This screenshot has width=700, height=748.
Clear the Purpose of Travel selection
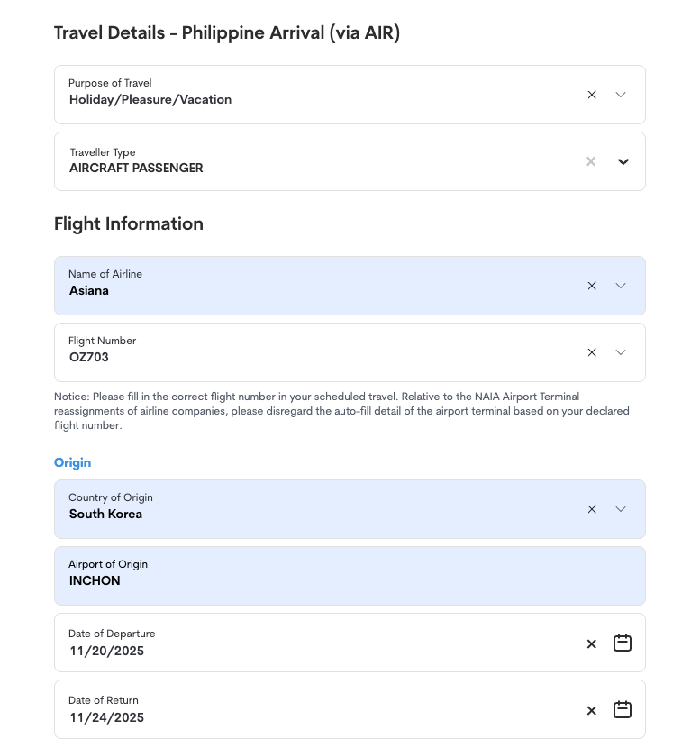(x=592, y=95)
